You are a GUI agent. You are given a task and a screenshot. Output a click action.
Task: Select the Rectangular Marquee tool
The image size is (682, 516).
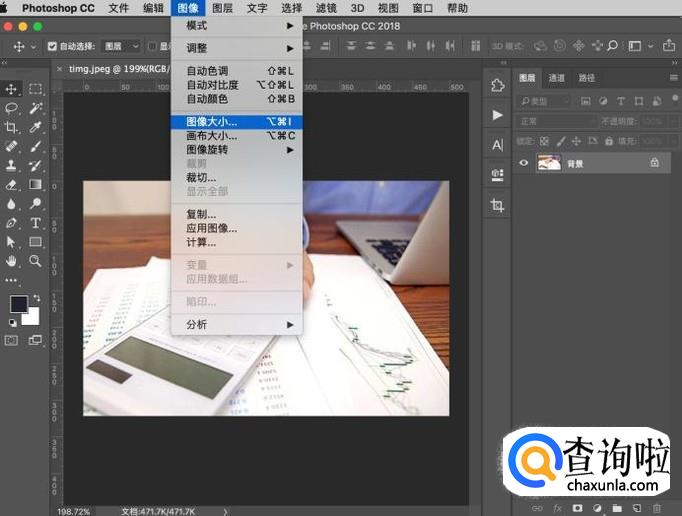[35, 89]
